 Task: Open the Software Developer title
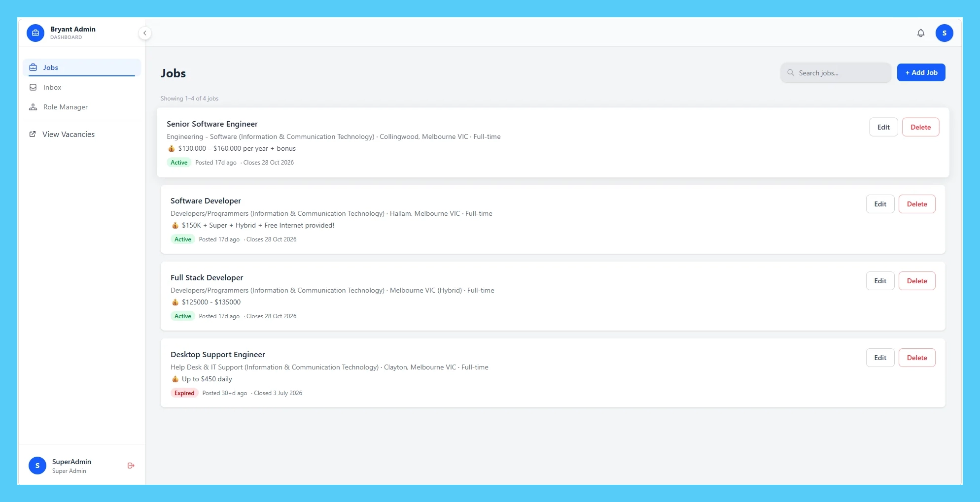[206, 201]
